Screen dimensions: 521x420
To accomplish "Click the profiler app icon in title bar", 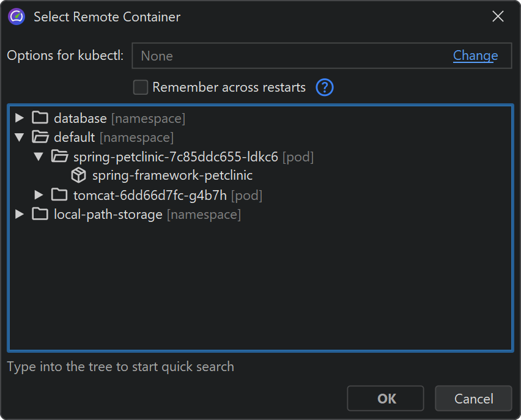I will 17,17.
